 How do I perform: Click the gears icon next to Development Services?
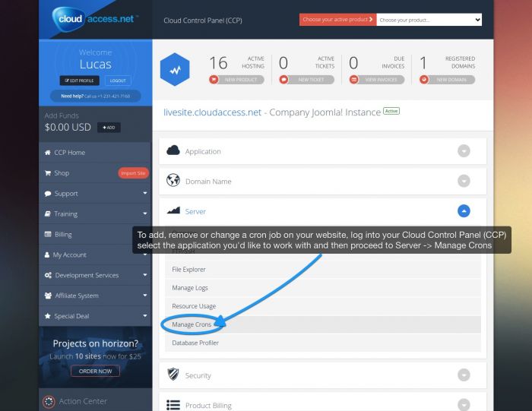48,275
